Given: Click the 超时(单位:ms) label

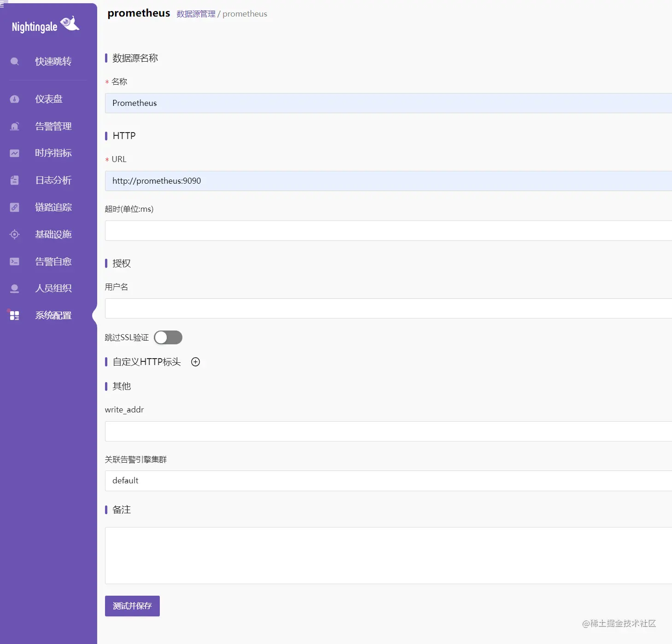Looking at the screenshot, I should (129, 209).
